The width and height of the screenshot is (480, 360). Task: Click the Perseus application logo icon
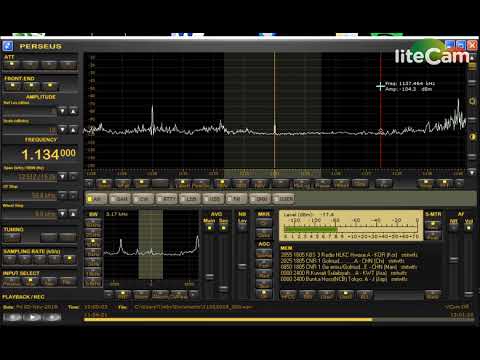8,46
